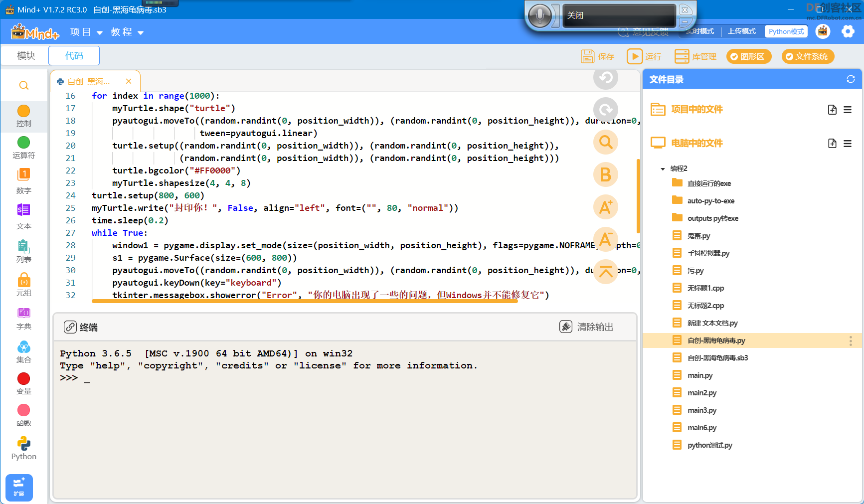Viewport: 864px width, 504px height.
Task: Clear terminal output with 清除输出
Action: tap(586, 327)
